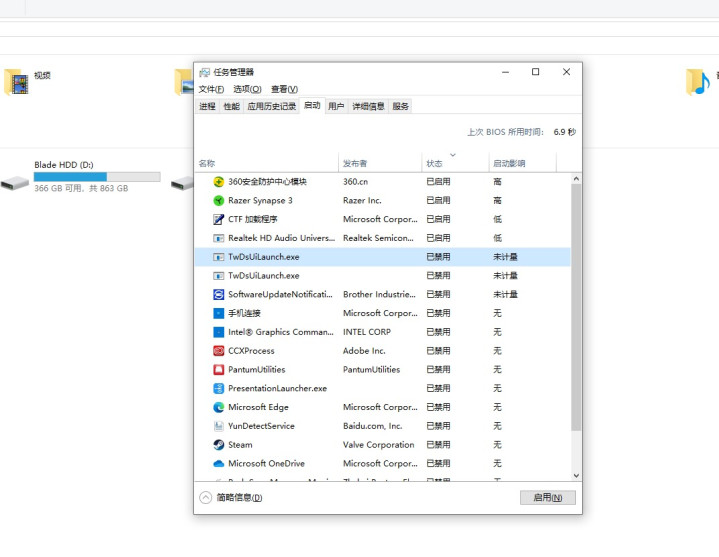Close the Task Manager window
Image resolution: width=719 pixels, height=557 pixels.
coord(566,72)
